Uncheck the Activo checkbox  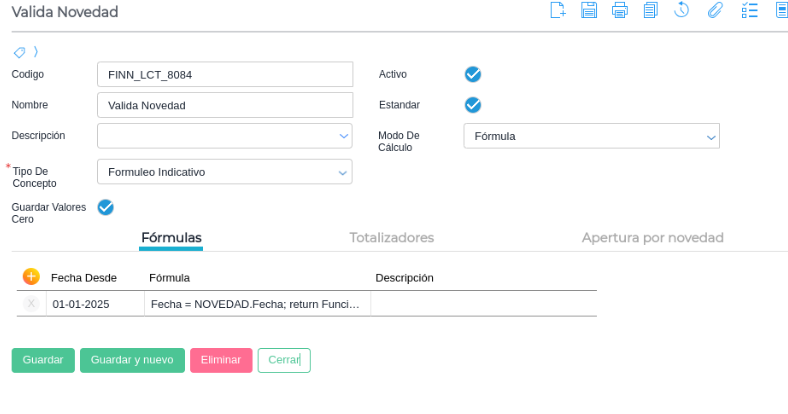473,74
